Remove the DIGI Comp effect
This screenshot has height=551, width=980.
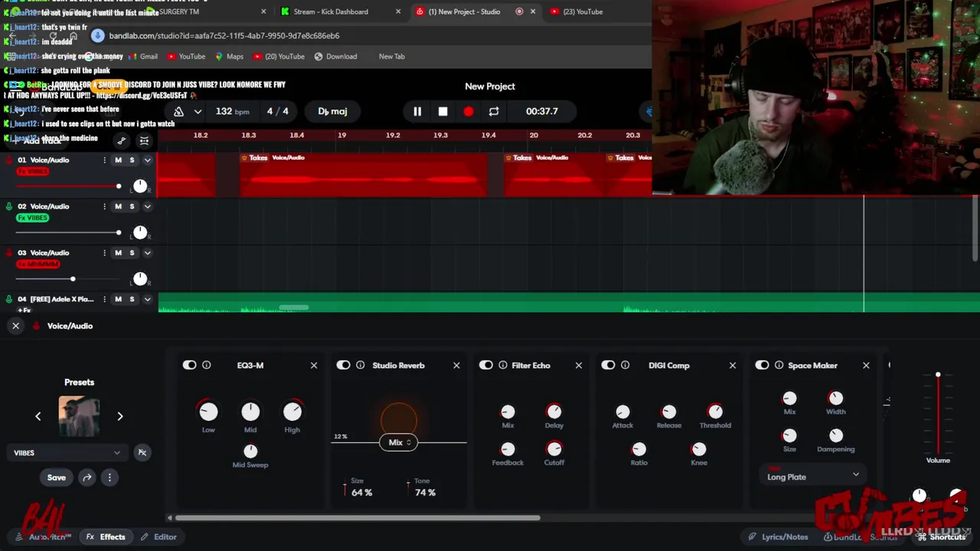point(732,366)
